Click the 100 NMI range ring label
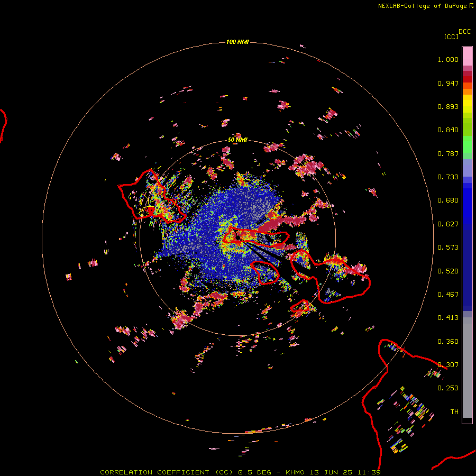Screen dimensions: 476x476 pos(237,42)
